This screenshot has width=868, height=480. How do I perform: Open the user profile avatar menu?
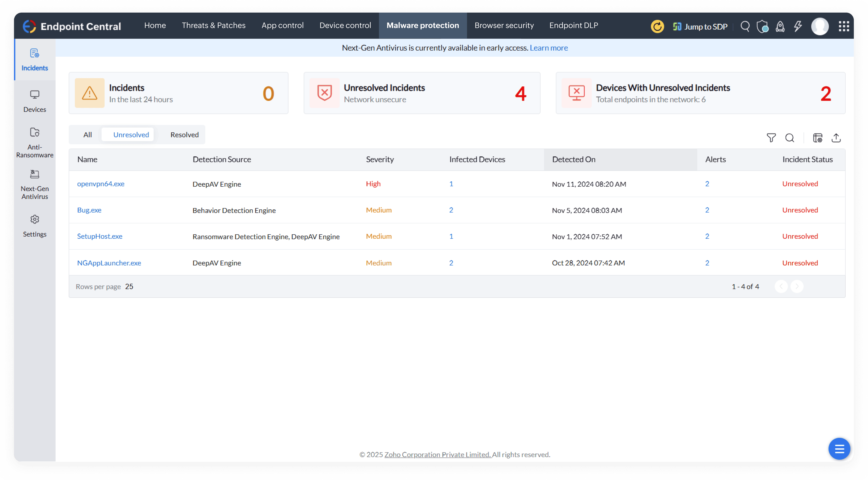pos(820,26)
